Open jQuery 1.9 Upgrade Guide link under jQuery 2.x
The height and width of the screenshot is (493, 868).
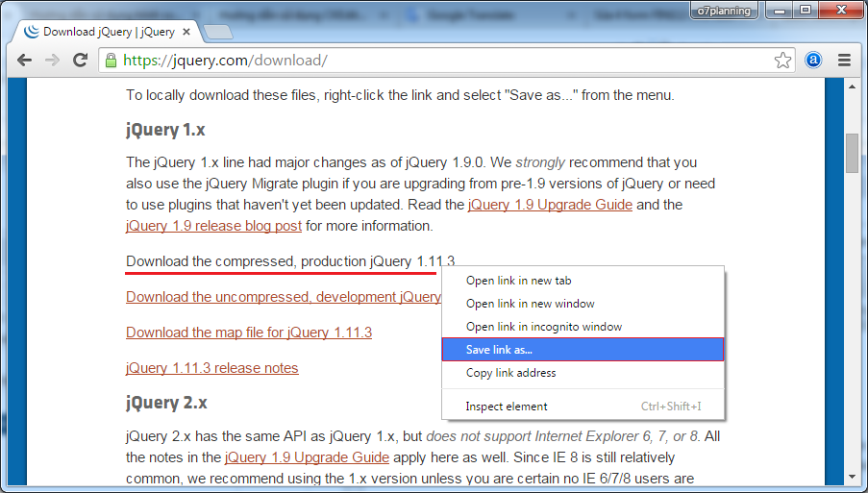(307, 457)
